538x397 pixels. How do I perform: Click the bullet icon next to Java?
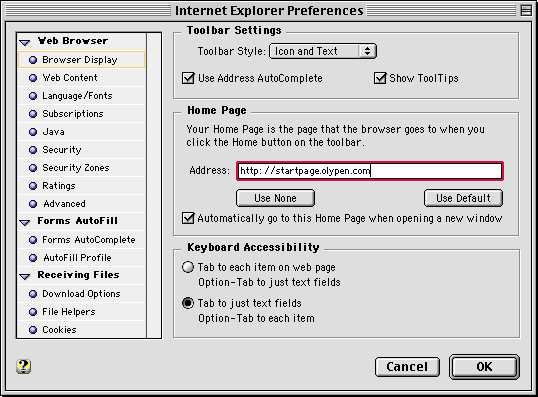(33, 132)
